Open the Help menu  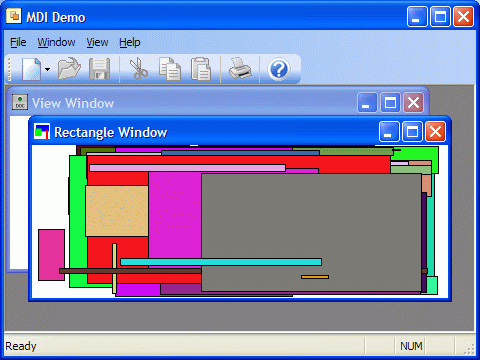130,43
